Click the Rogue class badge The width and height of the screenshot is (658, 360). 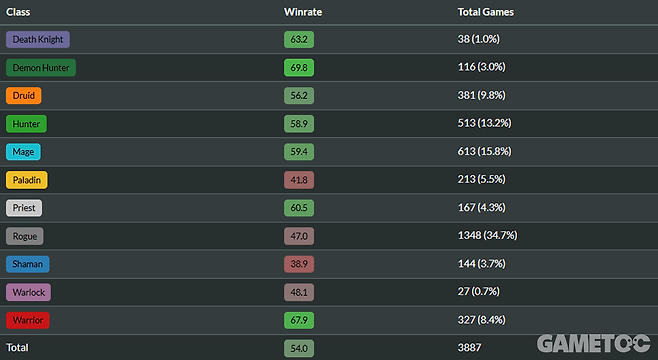pos(24,236)
